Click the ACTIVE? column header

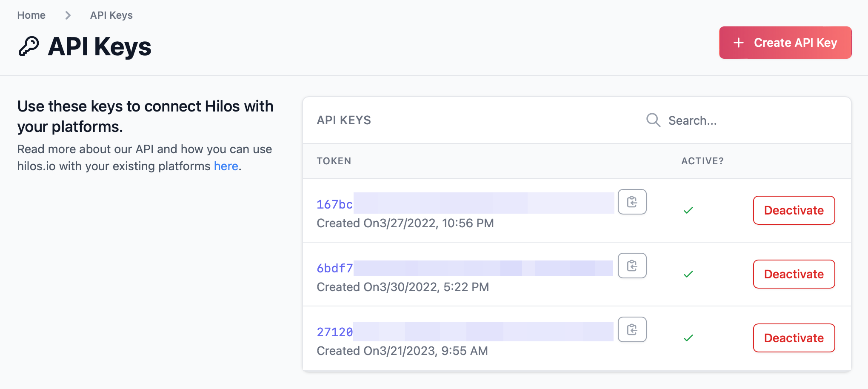click(x=702, y=161)
